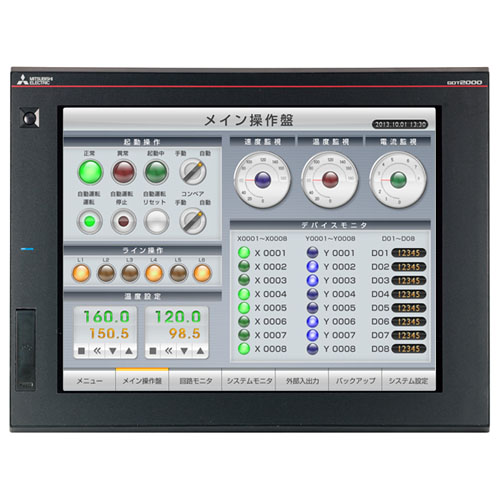Tap the green 自動運転 運転 push button
500x500 pixels.
(x=89, y=221)
